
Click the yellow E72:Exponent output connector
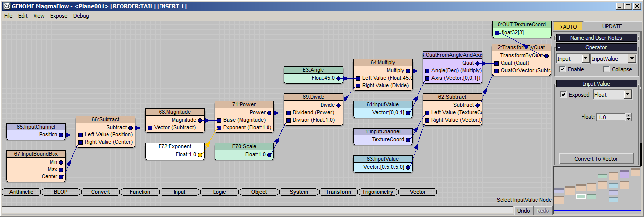pos(200,155)
